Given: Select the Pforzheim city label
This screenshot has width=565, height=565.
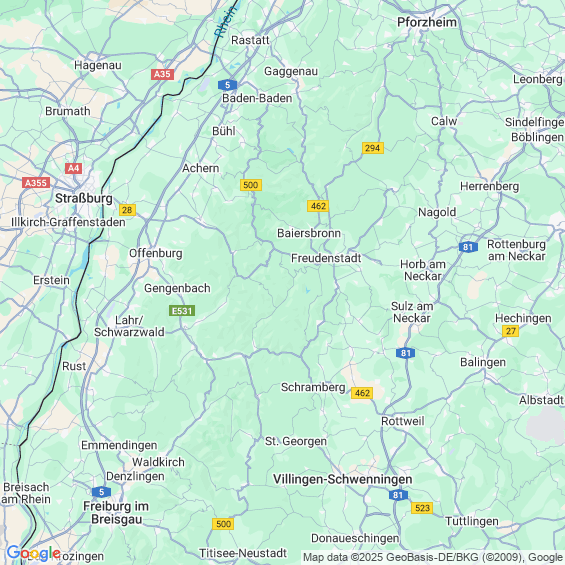Looking at the screenshot, I should [x=427, y=22].
